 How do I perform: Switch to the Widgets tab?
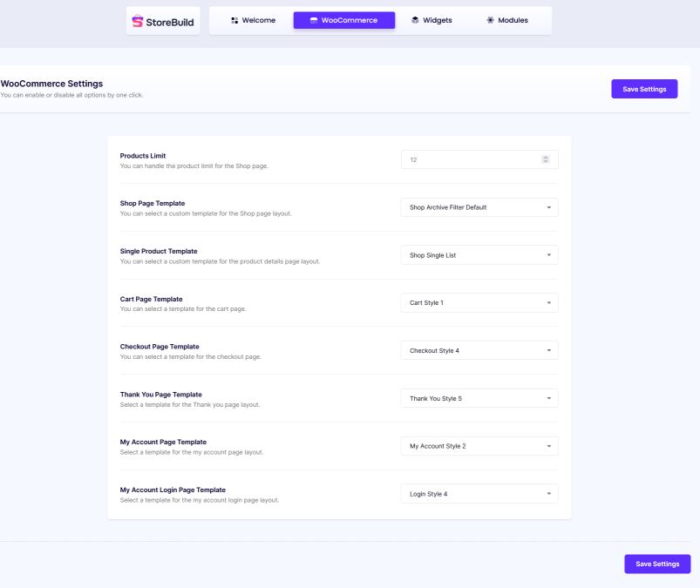point(432,20)
